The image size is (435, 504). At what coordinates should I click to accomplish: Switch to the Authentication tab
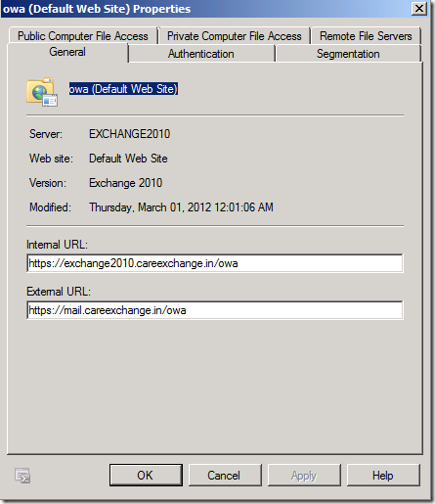(x=201, y=54)
